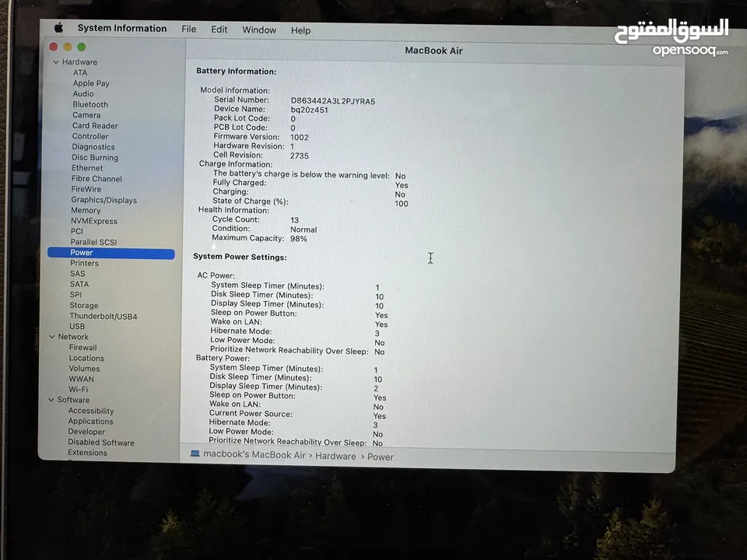Image resolution: width=747 pixels, height=560 pixels.
Task: Select Controller in the sidebar
Action: [90, 136]
